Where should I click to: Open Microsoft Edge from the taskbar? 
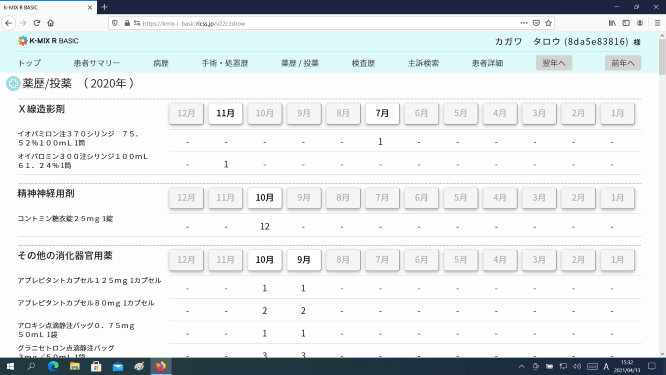(53, 366)
